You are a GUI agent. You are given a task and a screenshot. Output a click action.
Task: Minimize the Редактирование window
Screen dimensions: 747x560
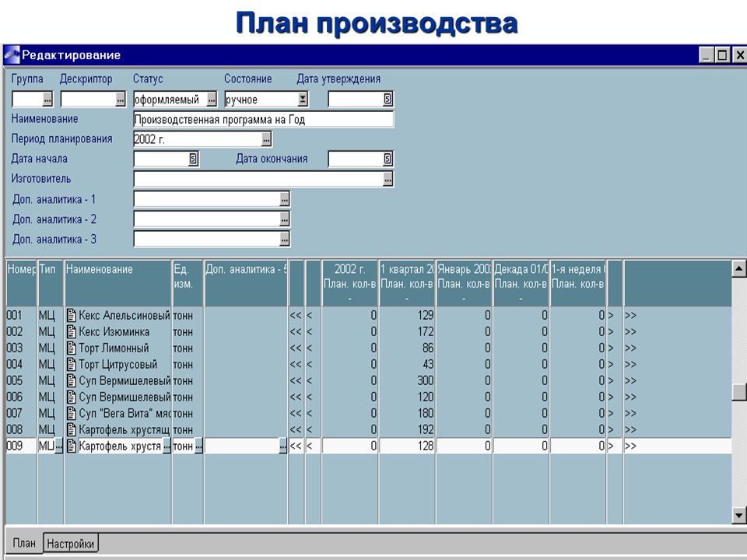click(707, 55)
